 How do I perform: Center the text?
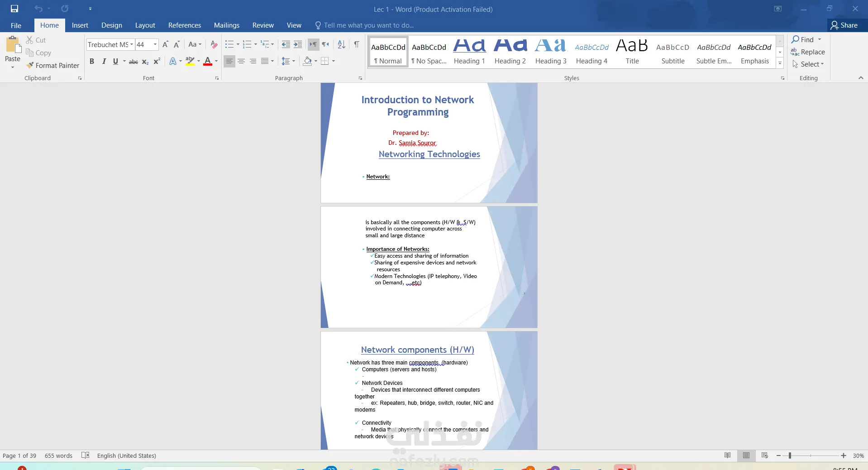point(241,61)
